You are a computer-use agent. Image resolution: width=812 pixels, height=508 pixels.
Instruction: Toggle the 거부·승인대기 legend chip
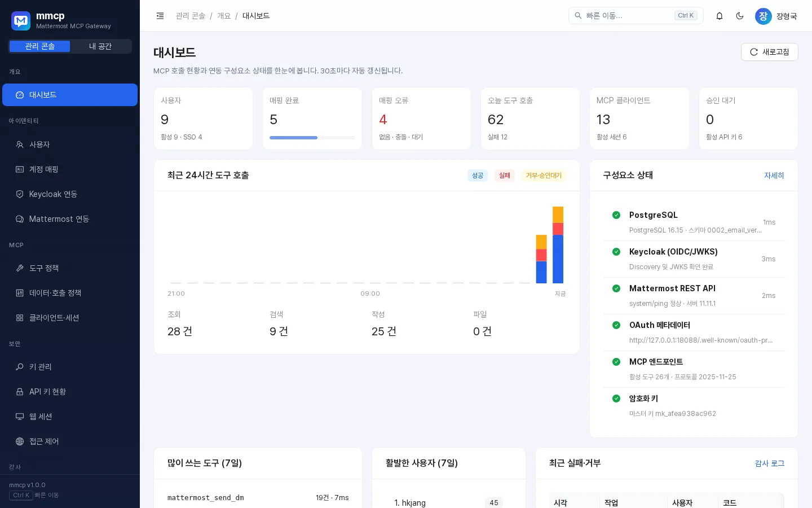(544, 176)
